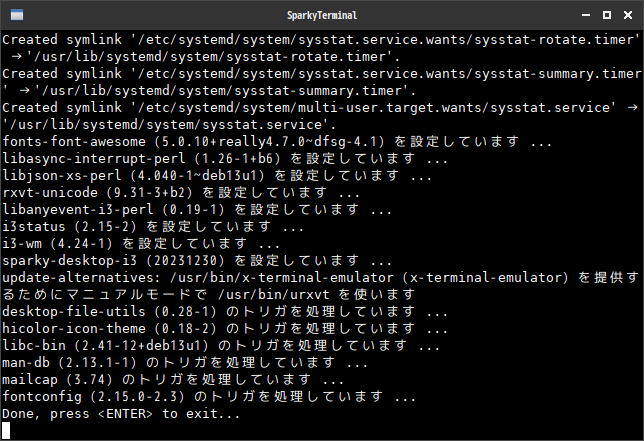Click the i3-wm (4.24-1) setup line
Image resolution: width=644 pixels, height=441 pixels.
tap(142, 243)
